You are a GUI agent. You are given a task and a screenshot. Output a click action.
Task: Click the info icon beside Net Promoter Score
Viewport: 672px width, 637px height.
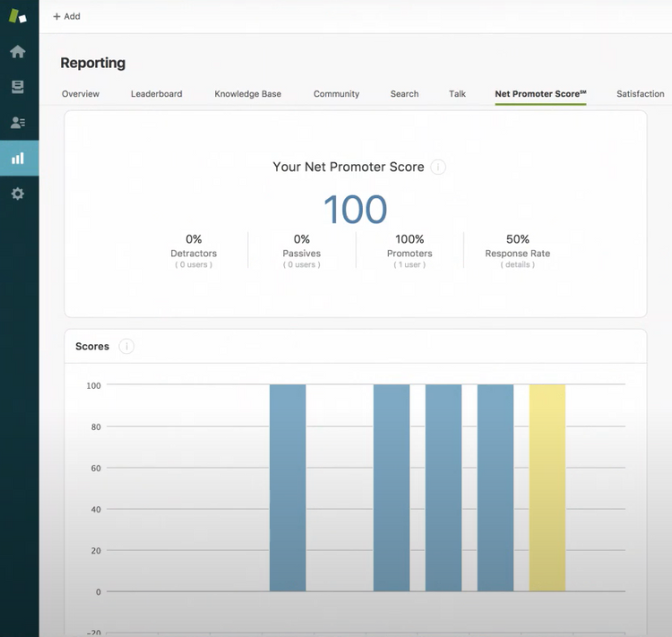(438, 167)
